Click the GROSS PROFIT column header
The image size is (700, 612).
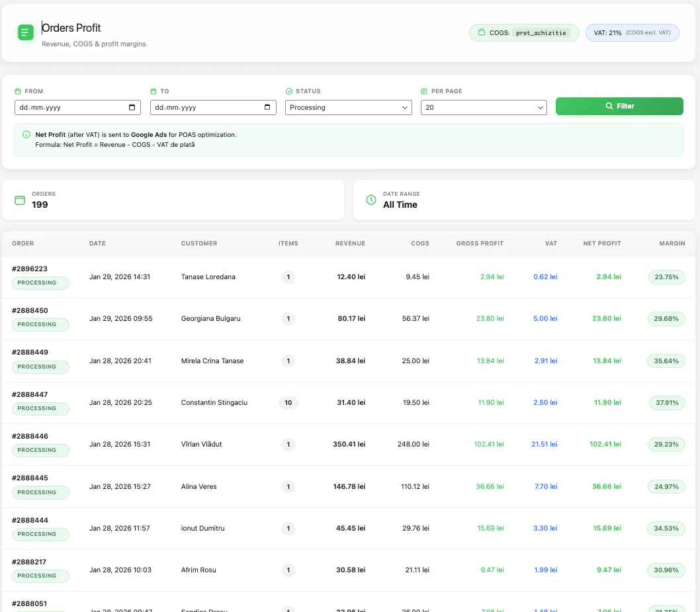tap(480, 243)
